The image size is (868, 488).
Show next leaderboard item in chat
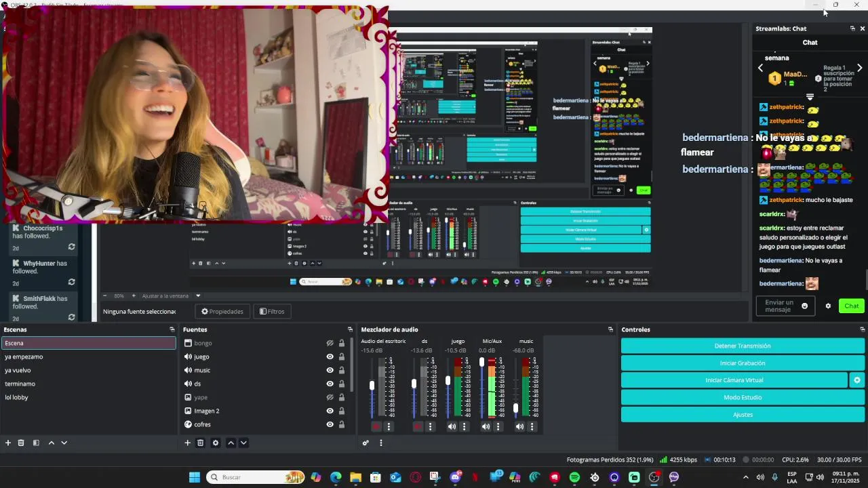pyautogui.click(x=859, y=68)
